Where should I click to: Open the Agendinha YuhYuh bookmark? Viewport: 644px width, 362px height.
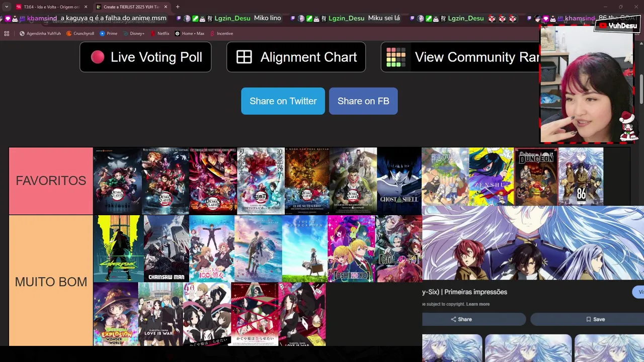40,34
